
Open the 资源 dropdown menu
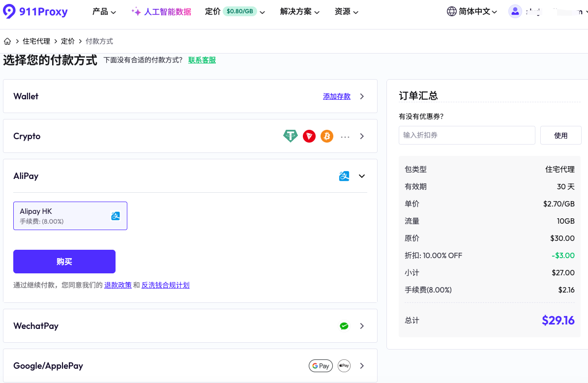(x=346, y=12)
